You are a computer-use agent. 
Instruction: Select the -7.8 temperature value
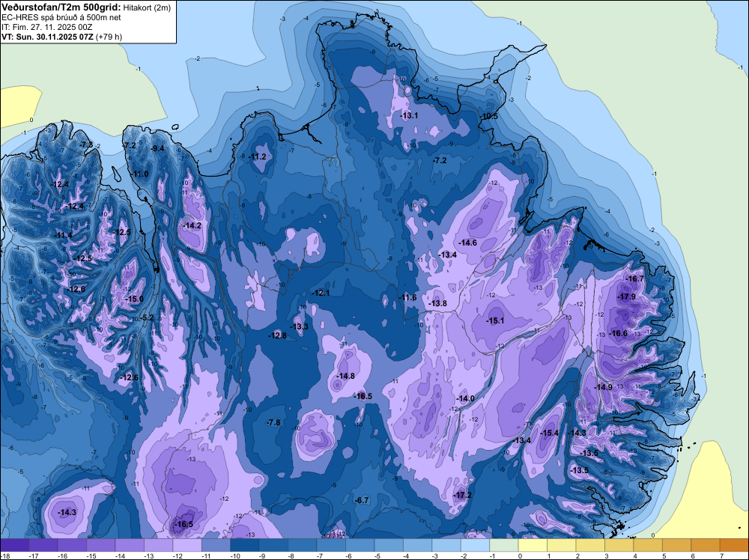(x=273, y=422)
